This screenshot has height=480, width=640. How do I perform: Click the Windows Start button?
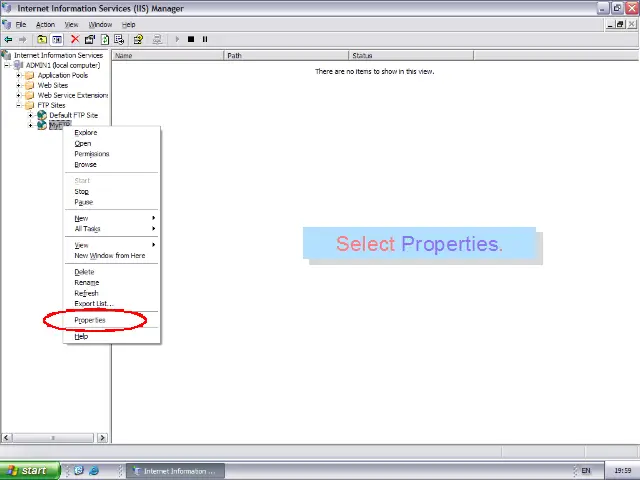(x=27, y=470)
